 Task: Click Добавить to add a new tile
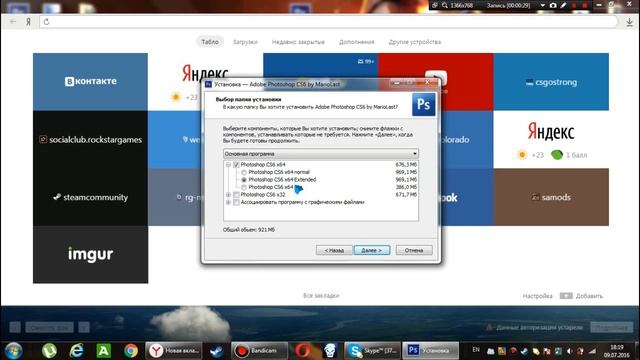click(x=581, y=296)
